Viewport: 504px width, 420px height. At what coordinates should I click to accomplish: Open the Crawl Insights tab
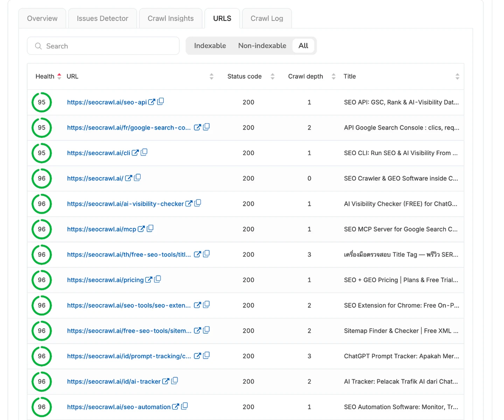171,19
